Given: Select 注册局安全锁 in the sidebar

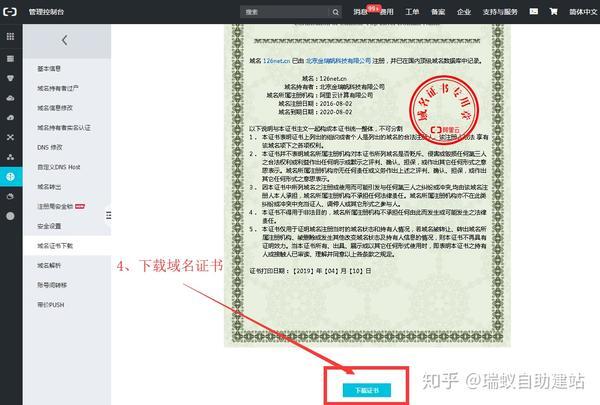Looking at the screenshot, I should pos(55,207).
